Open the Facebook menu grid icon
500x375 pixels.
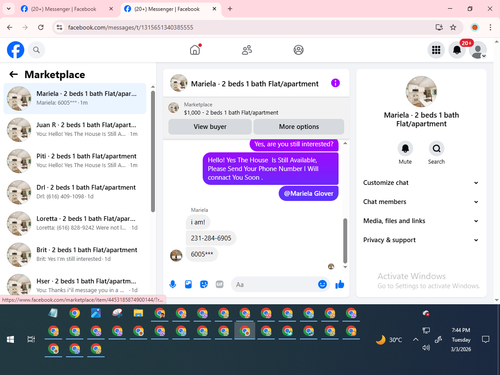(436, 50)
